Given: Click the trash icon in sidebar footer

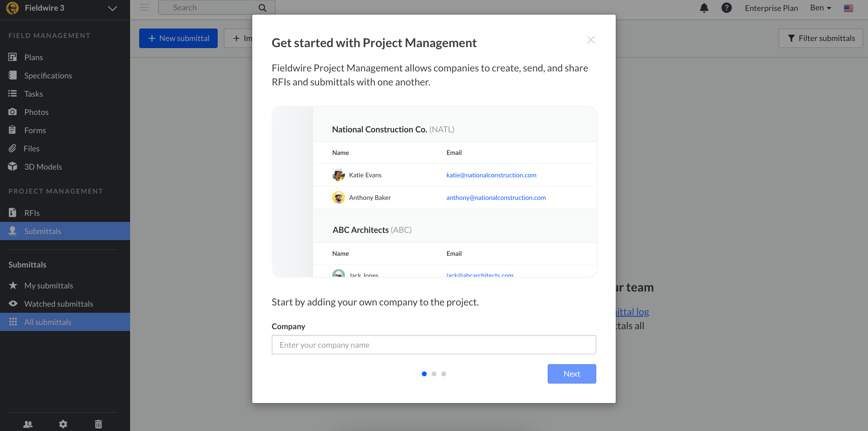Looking at the screenshot, I should [x=98, y=424].
